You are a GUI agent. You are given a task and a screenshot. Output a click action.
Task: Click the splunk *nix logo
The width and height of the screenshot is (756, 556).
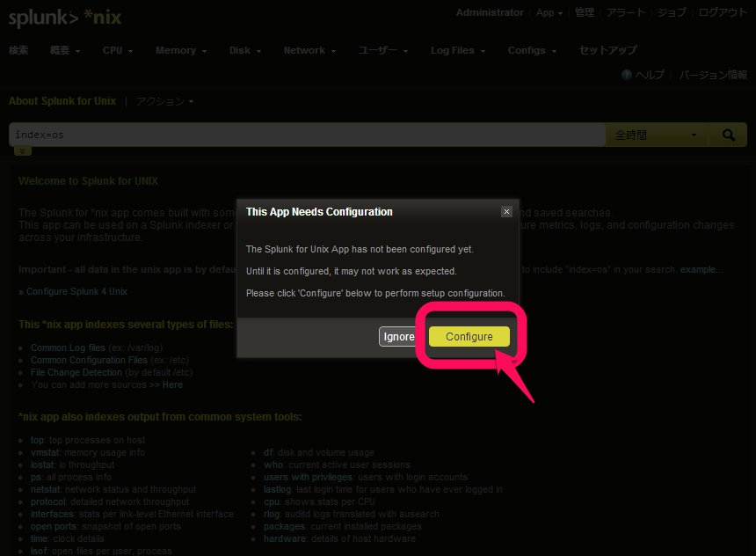click(64, 18)
